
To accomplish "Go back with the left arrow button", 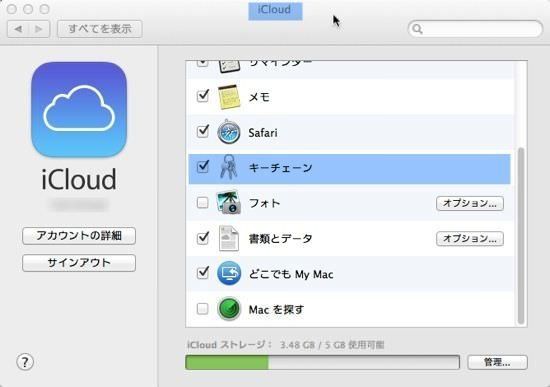I will point(18,29).
